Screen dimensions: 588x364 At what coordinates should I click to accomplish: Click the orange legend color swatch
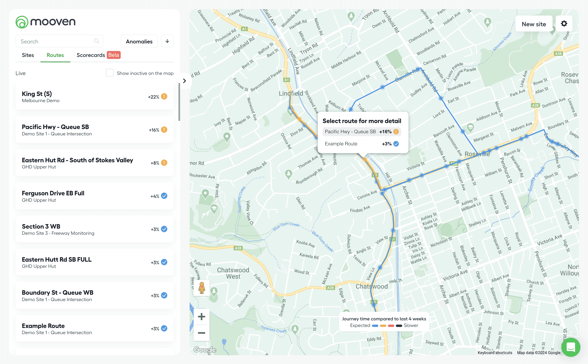[383, 326]
